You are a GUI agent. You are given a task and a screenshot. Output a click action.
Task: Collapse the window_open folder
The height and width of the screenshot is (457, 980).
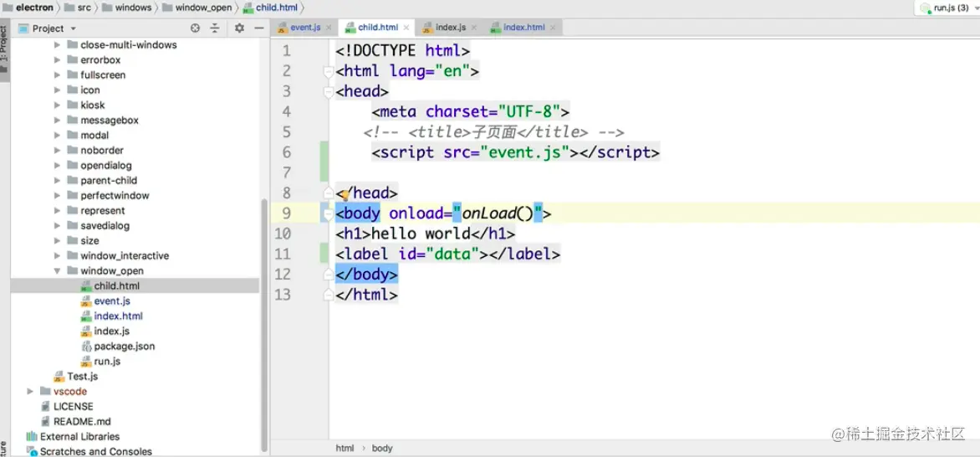(x=57, y=271)
